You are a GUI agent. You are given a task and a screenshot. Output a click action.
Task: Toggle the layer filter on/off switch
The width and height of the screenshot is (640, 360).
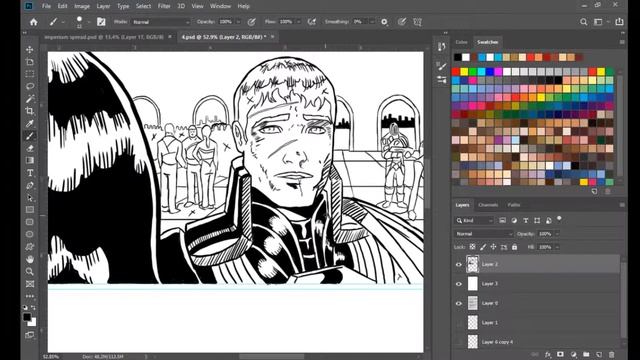[559, 219]
